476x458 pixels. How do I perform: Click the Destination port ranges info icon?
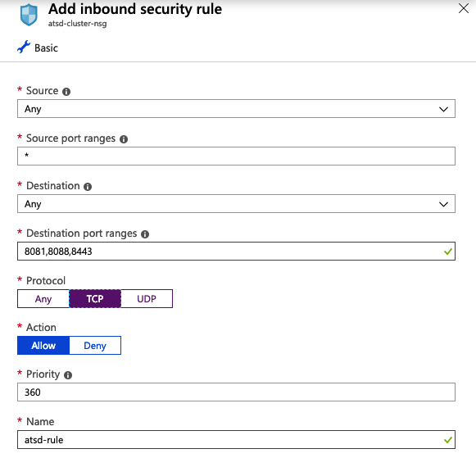tap(145, 234)
